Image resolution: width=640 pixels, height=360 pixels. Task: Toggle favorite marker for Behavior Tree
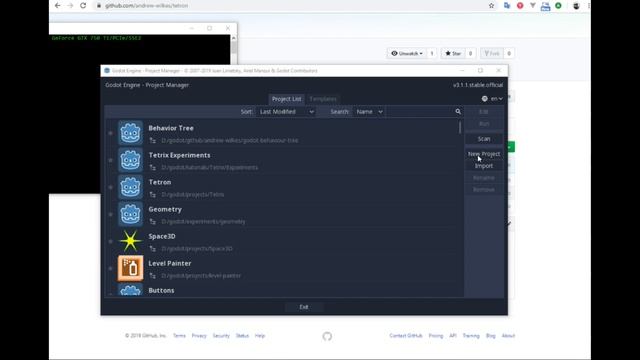110,133
